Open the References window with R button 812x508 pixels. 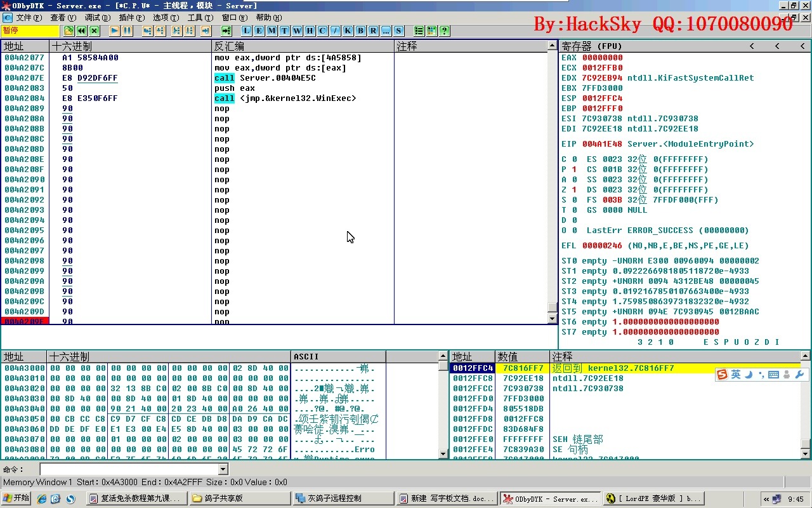pyautogui.click(x=373, y=30)
